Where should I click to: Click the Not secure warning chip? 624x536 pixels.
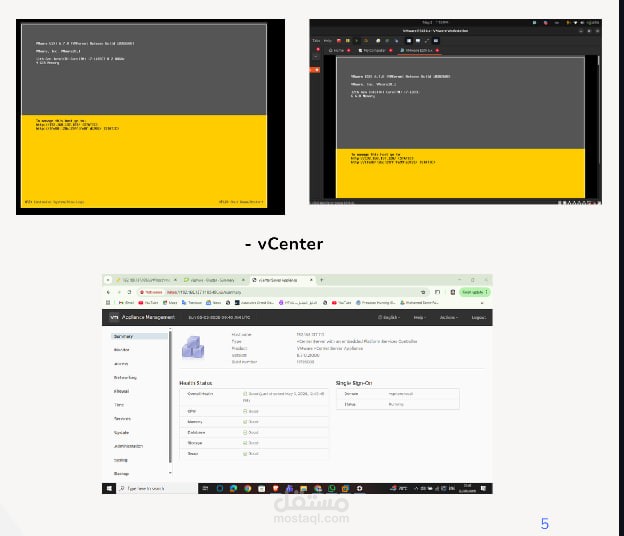tap(151, 292)
